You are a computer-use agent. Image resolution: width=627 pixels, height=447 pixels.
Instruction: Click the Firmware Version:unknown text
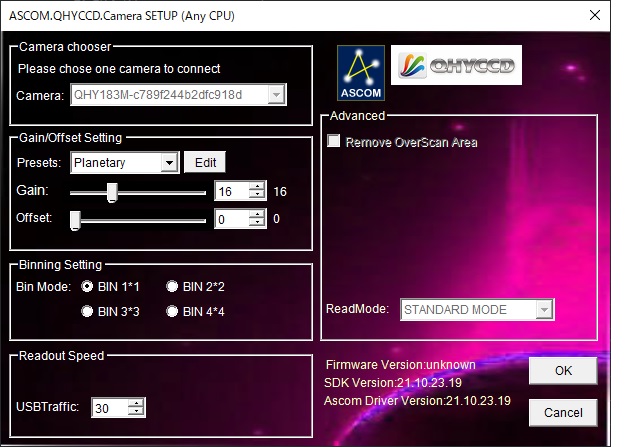coord(400,365)
